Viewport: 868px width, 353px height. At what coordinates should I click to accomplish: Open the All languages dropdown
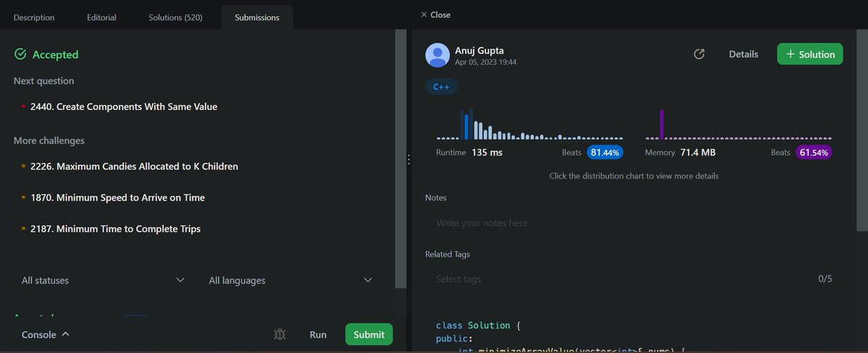(x=291, y=280)
